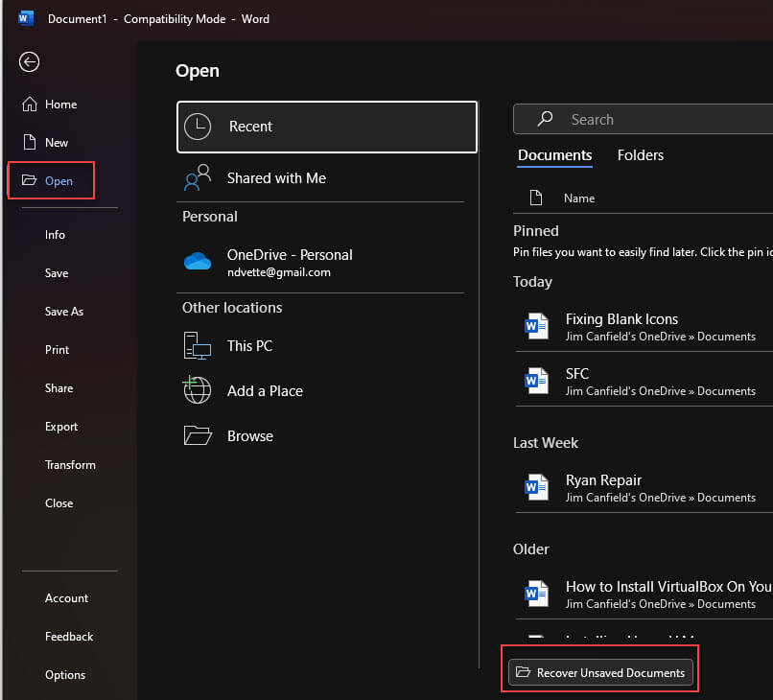Switch to the Documents tab
The image size is (773, 700).
554,155
